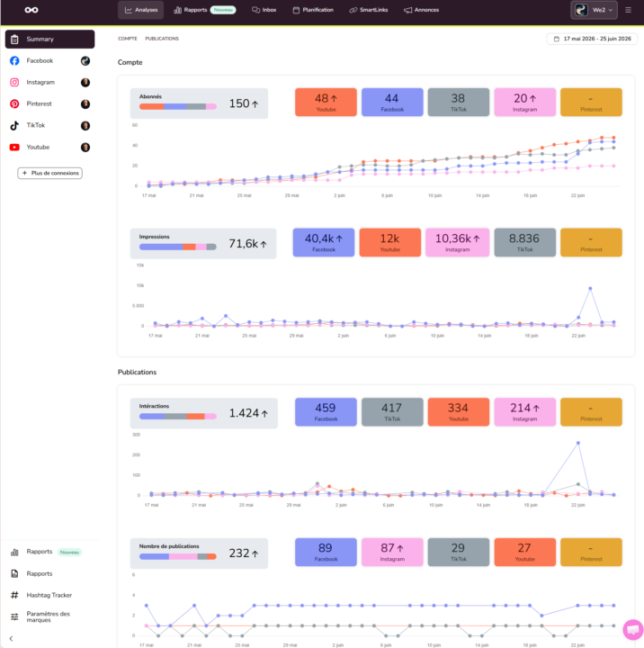Screen dimensions: 644x648
Task: Open Paramètres des marques settings
Action: 49,616
